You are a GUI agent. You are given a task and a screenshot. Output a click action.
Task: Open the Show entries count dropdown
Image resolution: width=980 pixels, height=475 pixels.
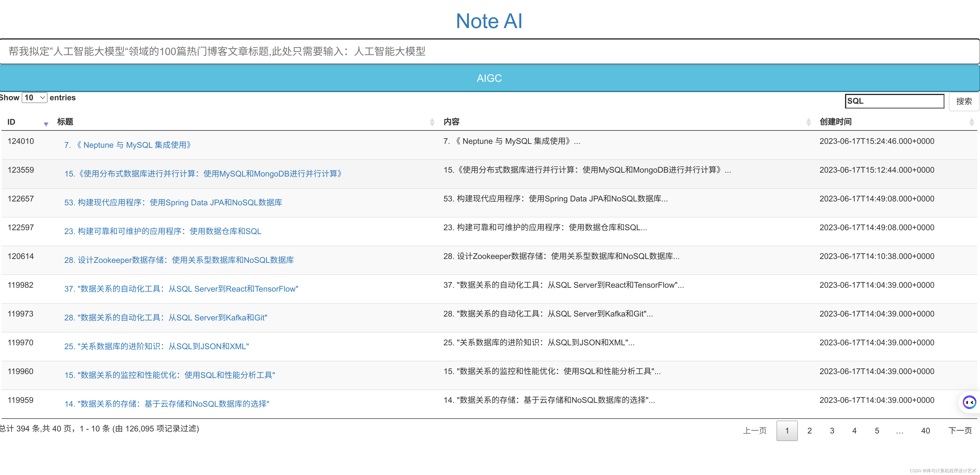(34, 98)
